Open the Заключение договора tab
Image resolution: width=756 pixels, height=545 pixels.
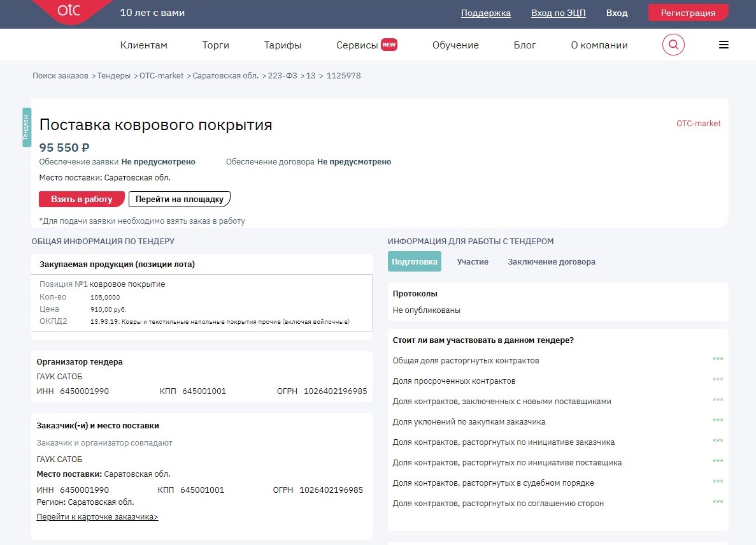click(x=552, y=261)
